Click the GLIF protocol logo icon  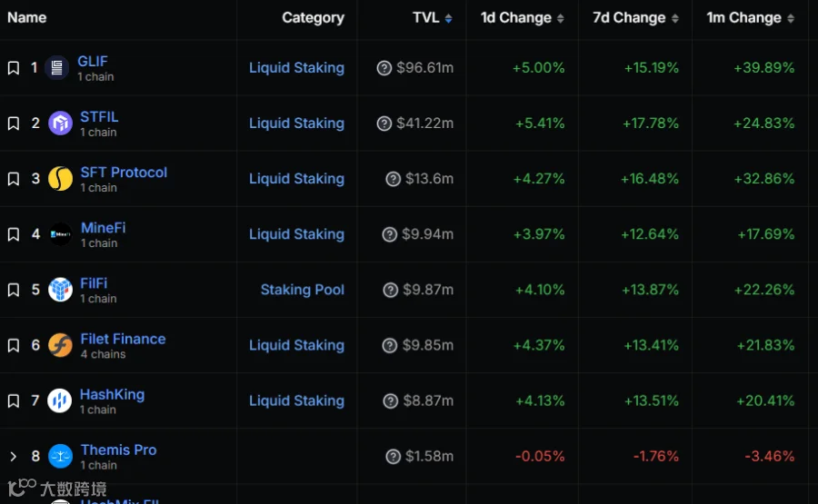[57, 68]
